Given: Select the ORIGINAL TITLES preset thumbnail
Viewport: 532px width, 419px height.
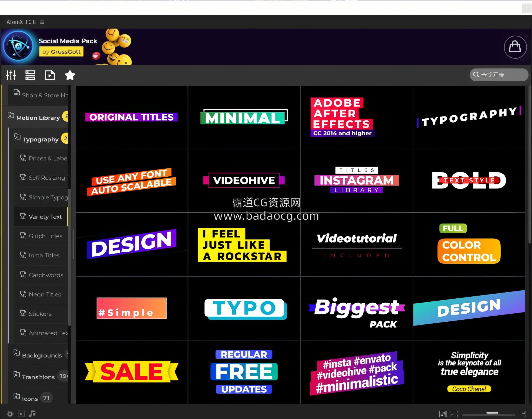Looking at the screenshot, I should 132,117.
